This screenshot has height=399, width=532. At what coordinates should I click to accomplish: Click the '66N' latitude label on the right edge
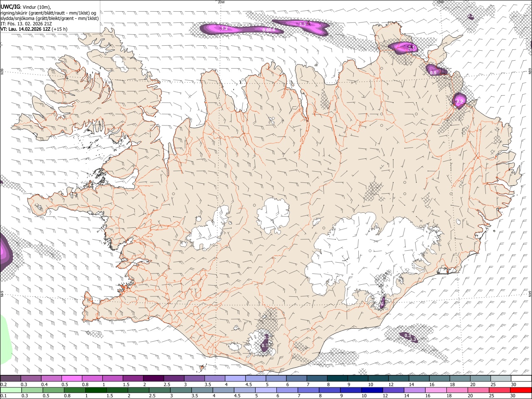coord(530,71)
